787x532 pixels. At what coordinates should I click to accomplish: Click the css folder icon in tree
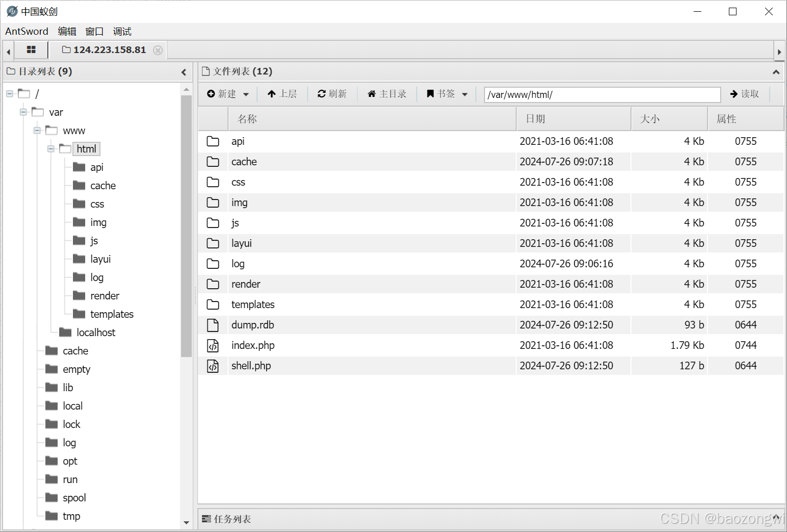click(x=79, y=204)
